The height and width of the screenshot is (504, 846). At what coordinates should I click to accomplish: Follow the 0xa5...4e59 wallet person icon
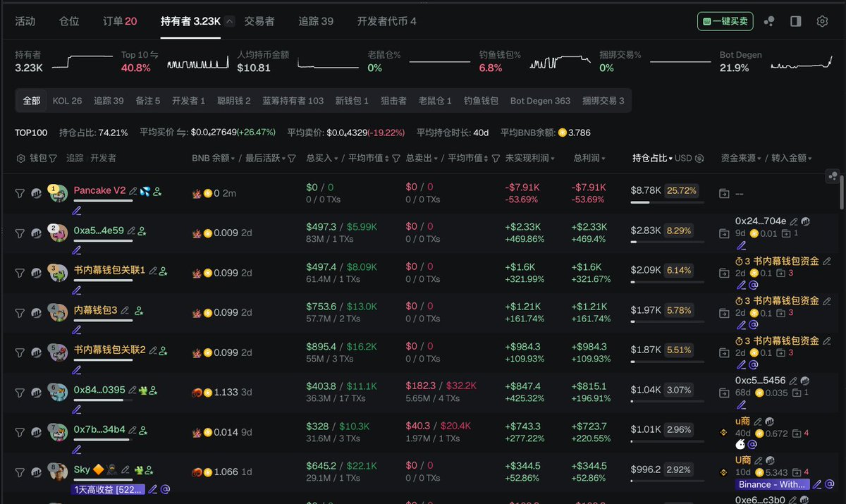click(142, 231)
